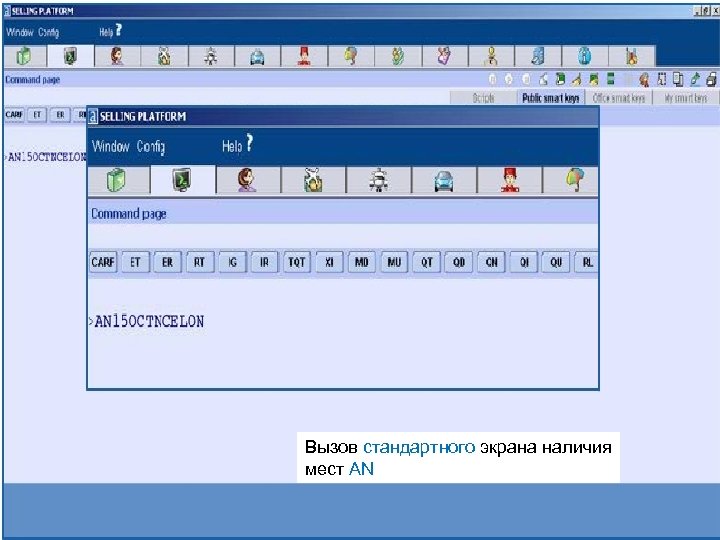
Task: Switch to the Public smart keys tab
Action: 551,98
